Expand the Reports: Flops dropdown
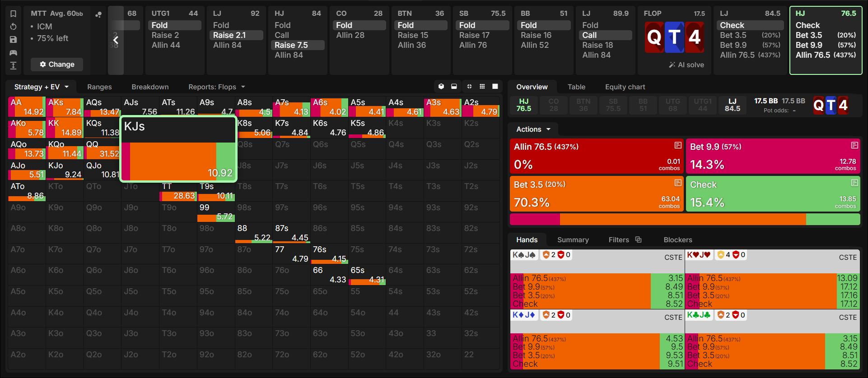 tap(217, 87)
